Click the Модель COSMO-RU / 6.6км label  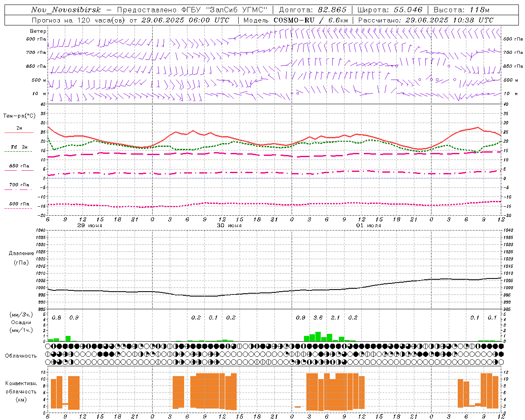coord(296,20)
